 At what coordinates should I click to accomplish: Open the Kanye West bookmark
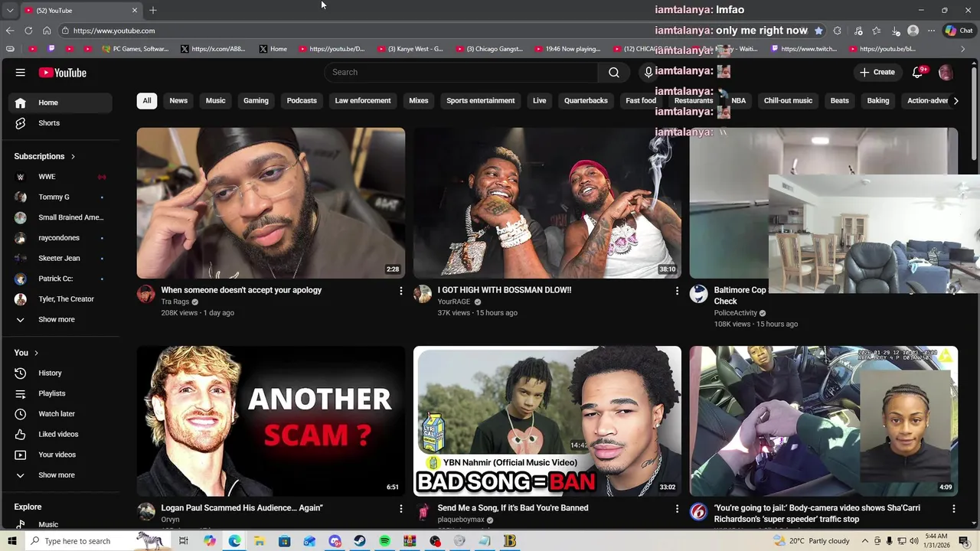[410, 49]
